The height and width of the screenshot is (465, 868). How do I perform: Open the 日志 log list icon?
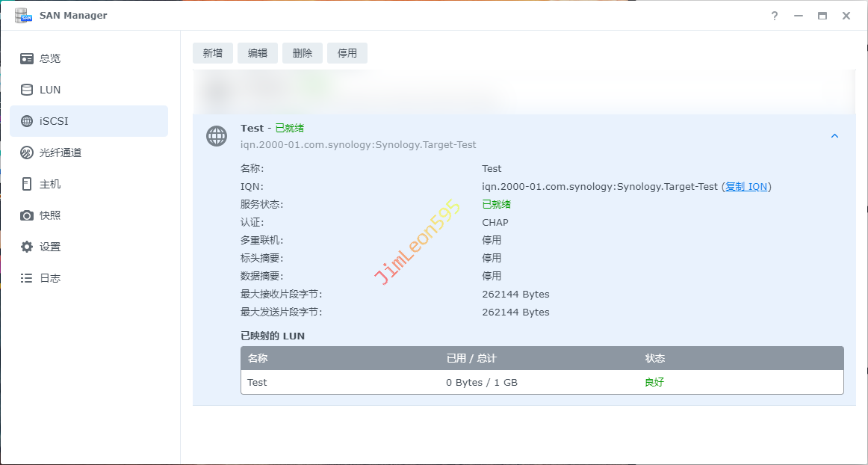pos(27,277)
